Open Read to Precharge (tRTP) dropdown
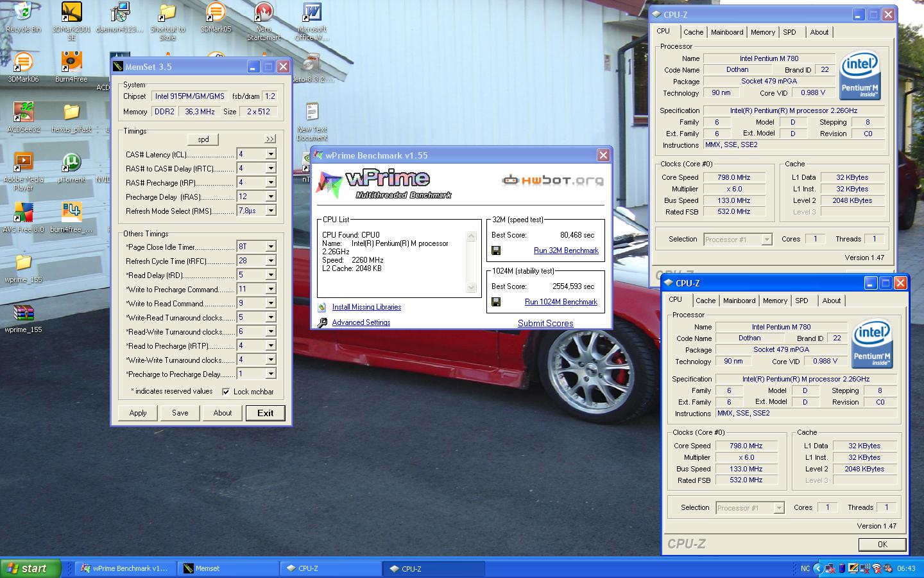The image size is (924, 578). (x=271, y=346)
